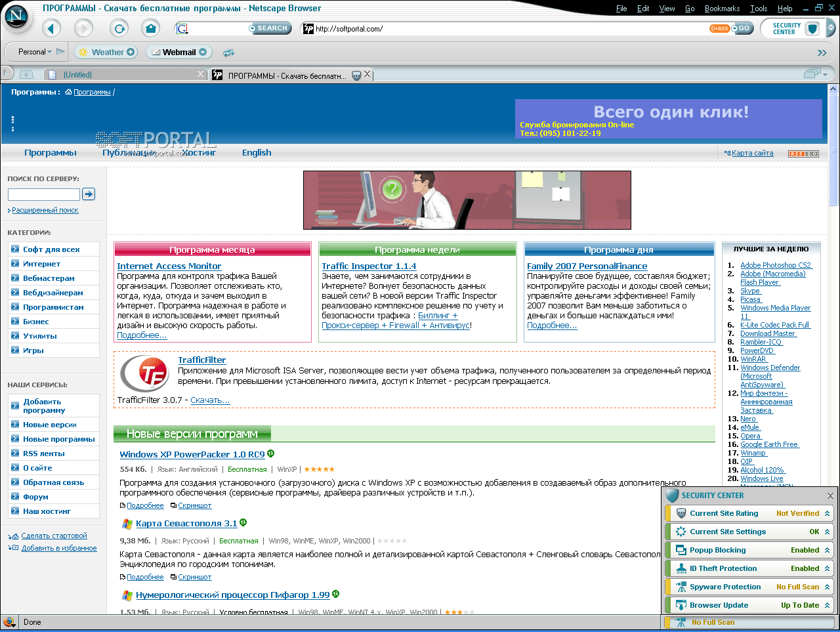Expand the toolbar overflow chevron
This screenshot has width=840, height=632.
tap(822, 53)
